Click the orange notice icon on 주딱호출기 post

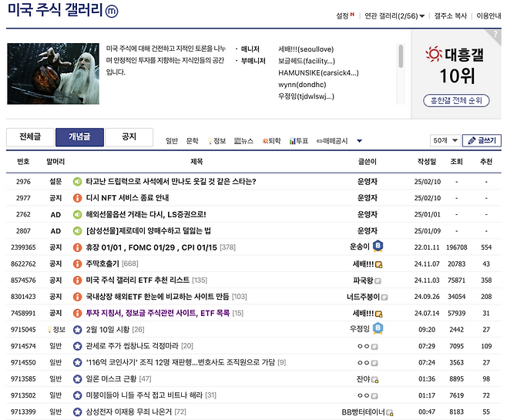77,264
